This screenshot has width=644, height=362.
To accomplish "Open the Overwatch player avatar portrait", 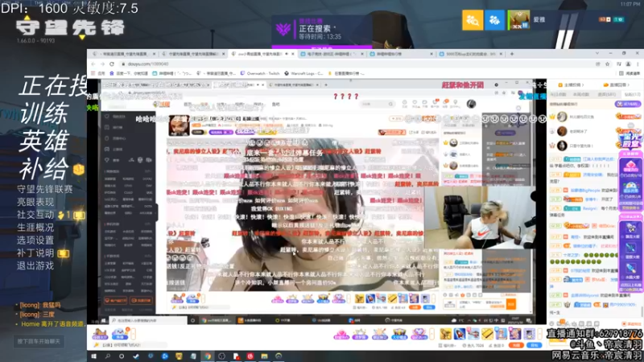I will click(x=518, y=19).
